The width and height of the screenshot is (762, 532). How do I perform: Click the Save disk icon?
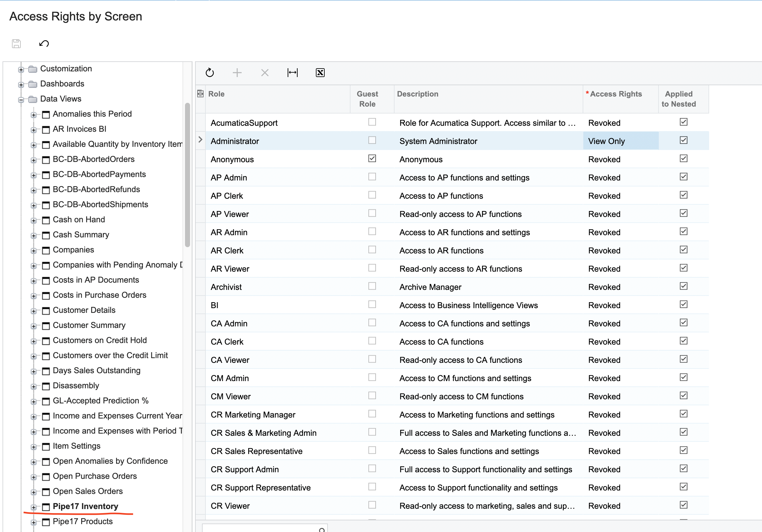(x=16, y=43)
